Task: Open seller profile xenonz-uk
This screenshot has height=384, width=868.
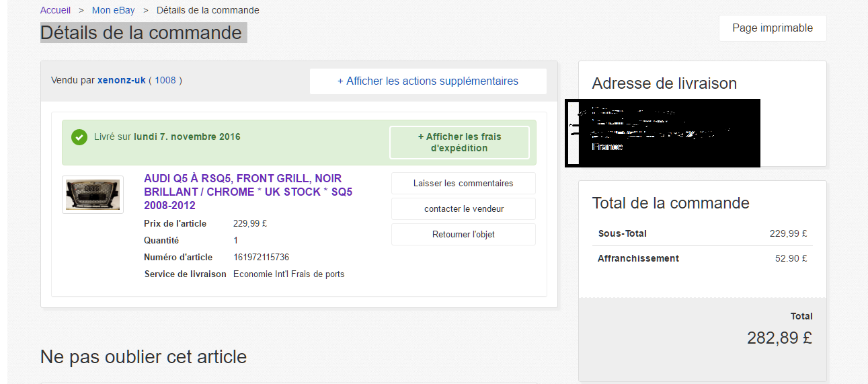Action: coord(122,80)
